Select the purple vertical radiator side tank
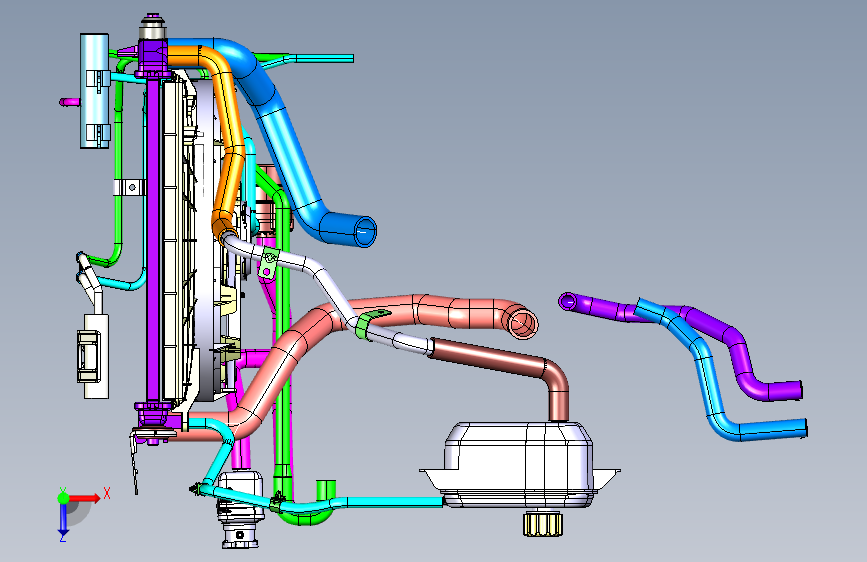 click(153, 238)
